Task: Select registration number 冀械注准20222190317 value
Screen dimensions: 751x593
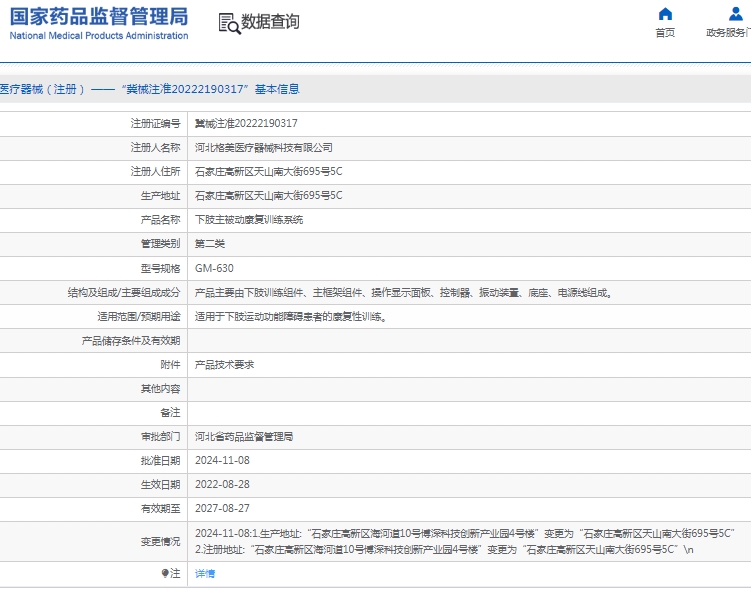Action: click(x=246, y=124)
